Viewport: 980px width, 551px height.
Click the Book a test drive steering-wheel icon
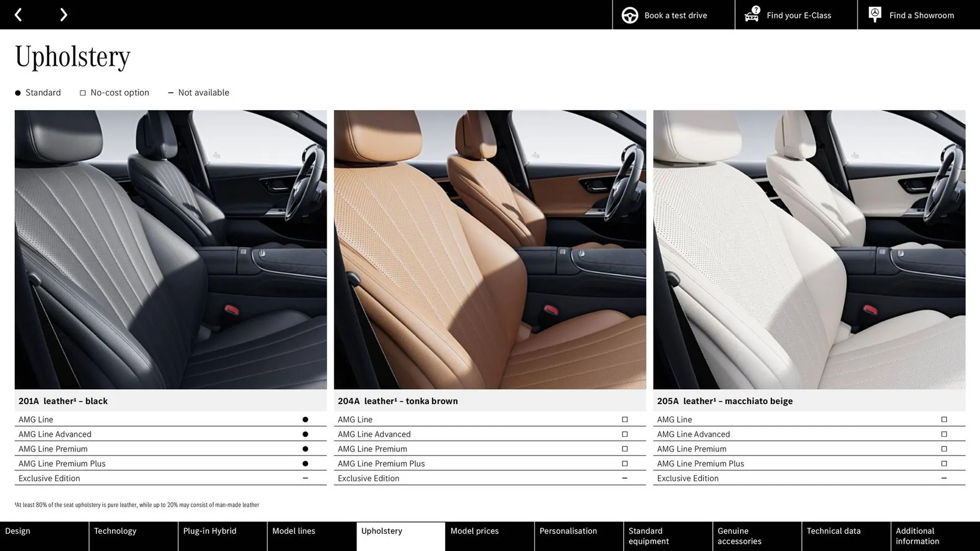tap(629, 15)
